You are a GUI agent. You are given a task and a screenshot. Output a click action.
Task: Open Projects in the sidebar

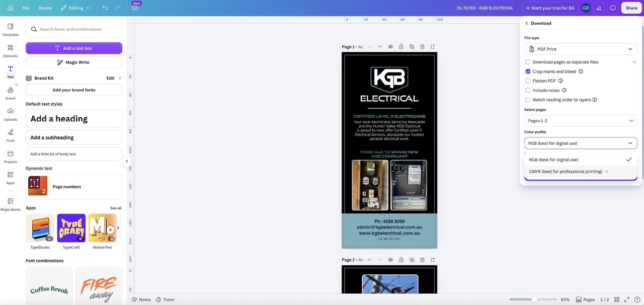click(10, 156)
